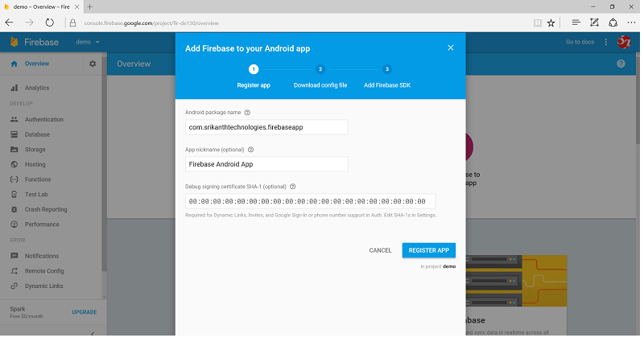Click help icon next to SHA-1 certificate label

(293, 187)
